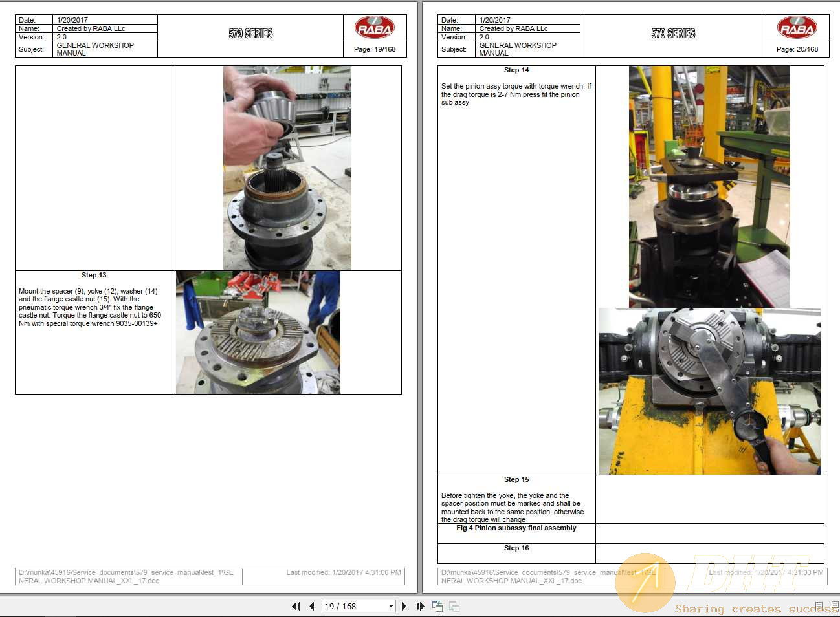Click 'Created by RABA LLc' on page 20
840x617 pixels.
pos(514,28)
